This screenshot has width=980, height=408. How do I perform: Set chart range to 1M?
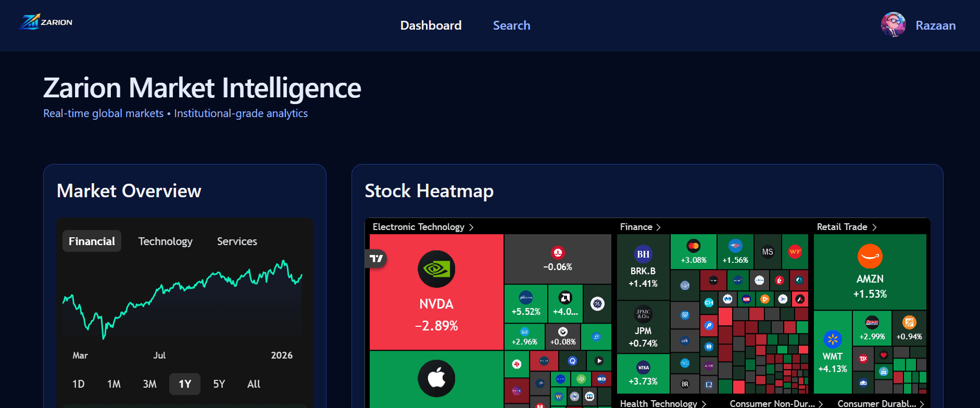[114, 384]
